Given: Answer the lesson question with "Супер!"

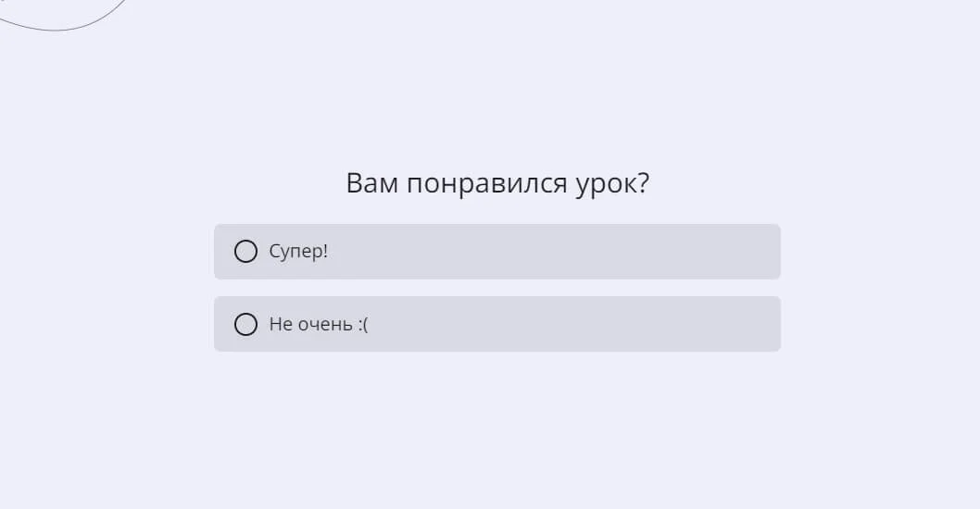Looking at the screenshot, I should click(245, 252).
